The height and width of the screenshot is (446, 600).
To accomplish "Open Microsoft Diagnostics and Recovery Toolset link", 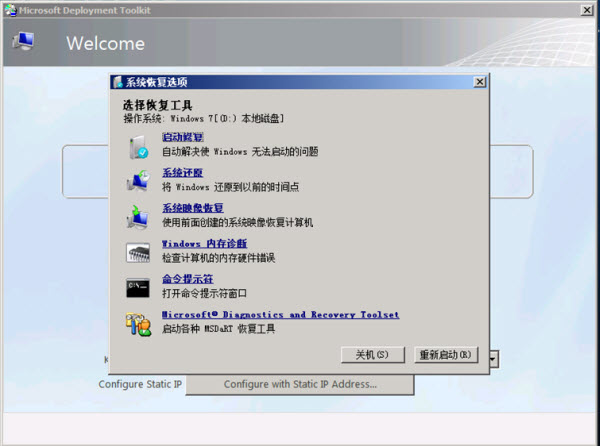I will [x=280, y=314].
